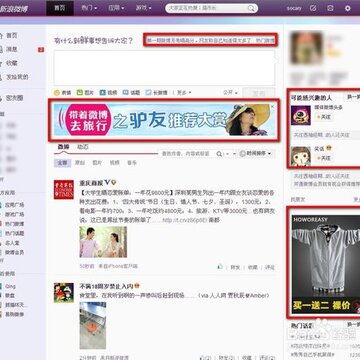Screen dimensions: 360x360
Task: Open 热门话题 in the left sidebar
Action: pos(15,234)
